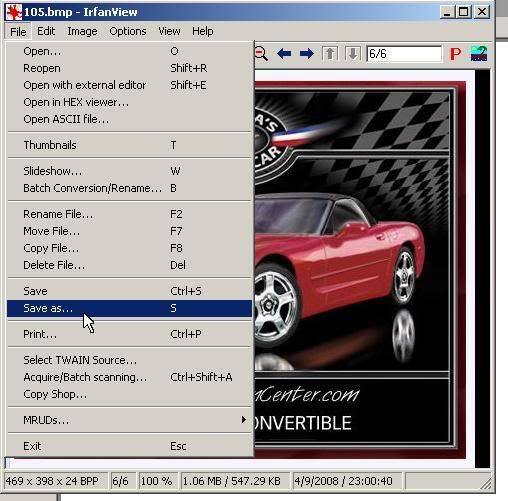Maximize the IrfanView window

[x=463, y=12]
